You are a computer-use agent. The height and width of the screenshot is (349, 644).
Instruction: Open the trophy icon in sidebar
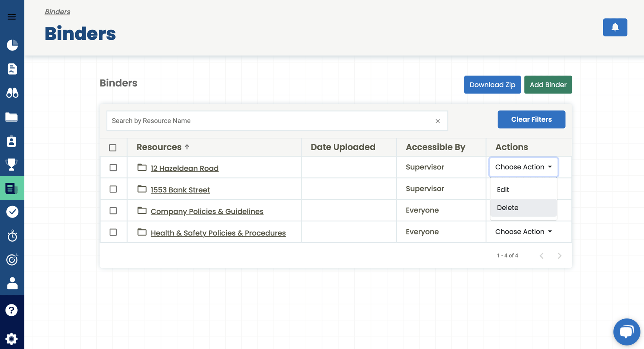[x=12, y=164]
